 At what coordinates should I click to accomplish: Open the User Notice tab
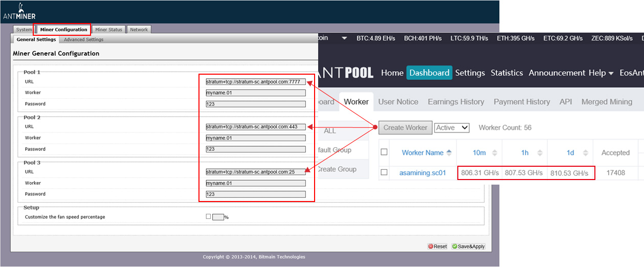398,102
